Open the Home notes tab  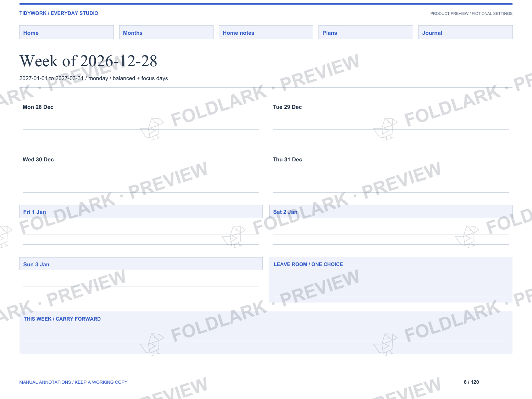tap(266, 32)
